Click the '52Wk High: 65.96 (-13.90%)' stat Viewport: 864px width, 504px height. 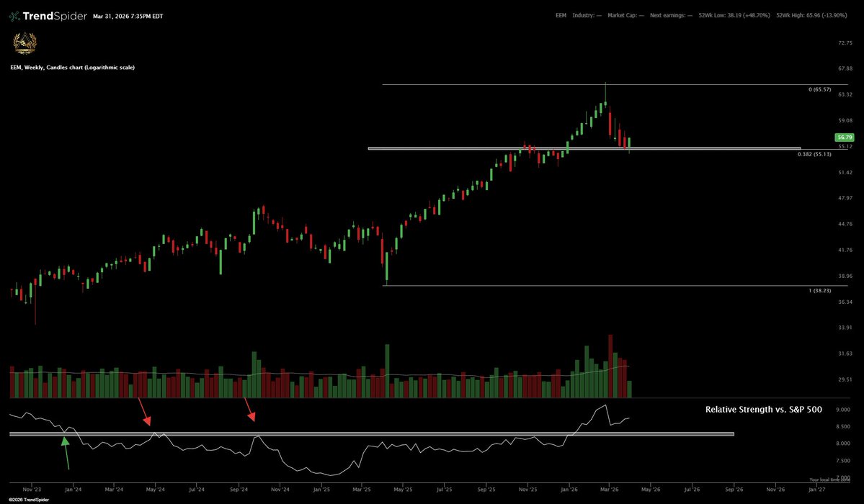[x=811, y=15]
